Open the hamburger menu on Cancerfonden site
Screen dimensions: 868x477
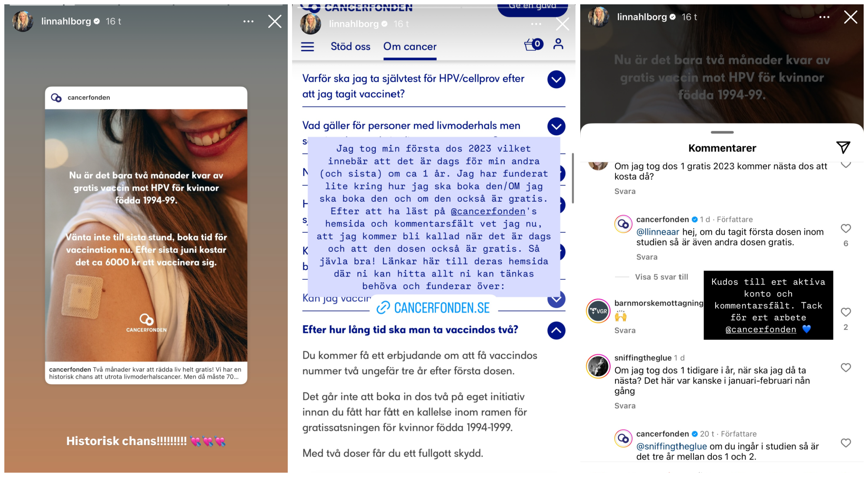click(x=307, y=46)
